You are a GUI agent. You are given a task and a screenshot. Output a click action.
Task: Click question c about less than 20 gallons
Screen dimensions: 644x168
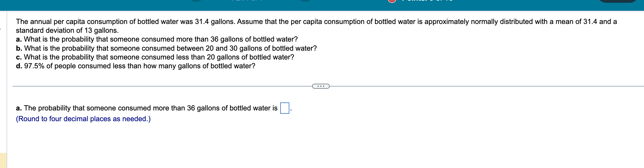(x=155, y=57)
